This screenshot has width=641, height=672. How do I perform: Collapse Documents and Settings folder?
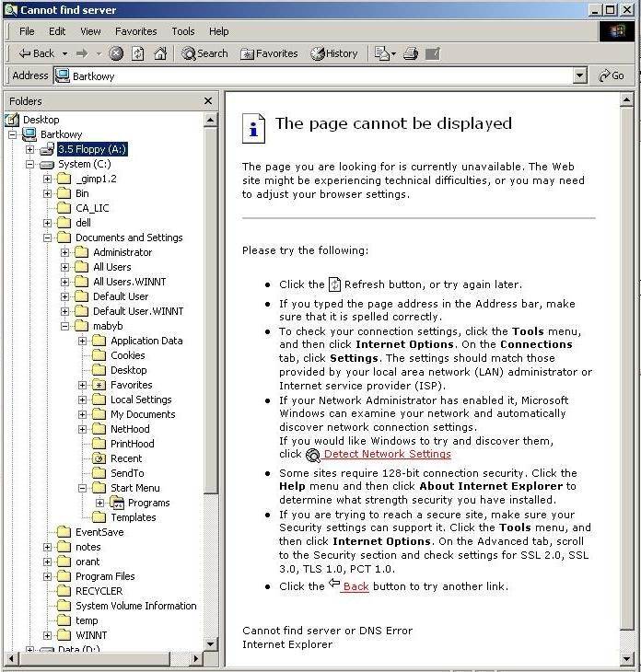(x=47, y=238)
